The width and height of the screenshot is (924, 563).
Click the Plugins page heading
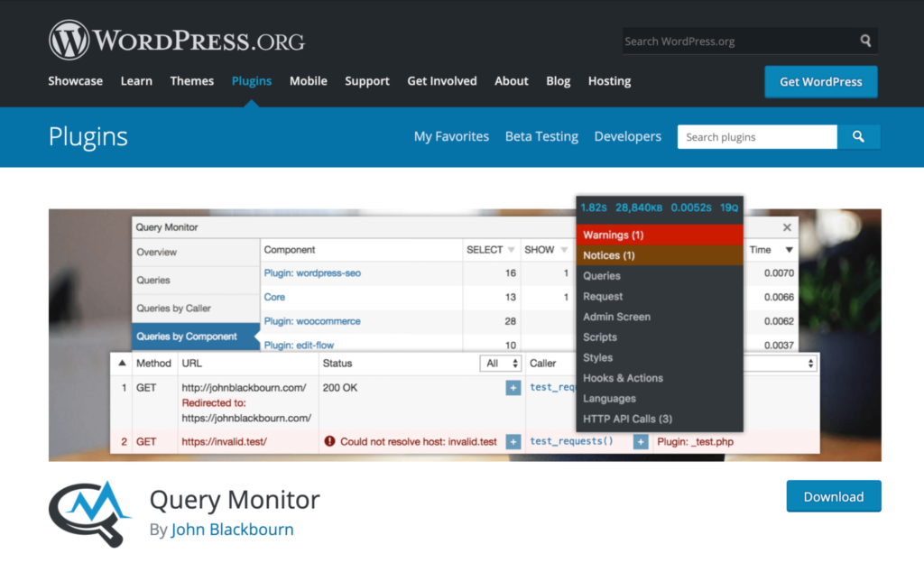pos(88,136)
